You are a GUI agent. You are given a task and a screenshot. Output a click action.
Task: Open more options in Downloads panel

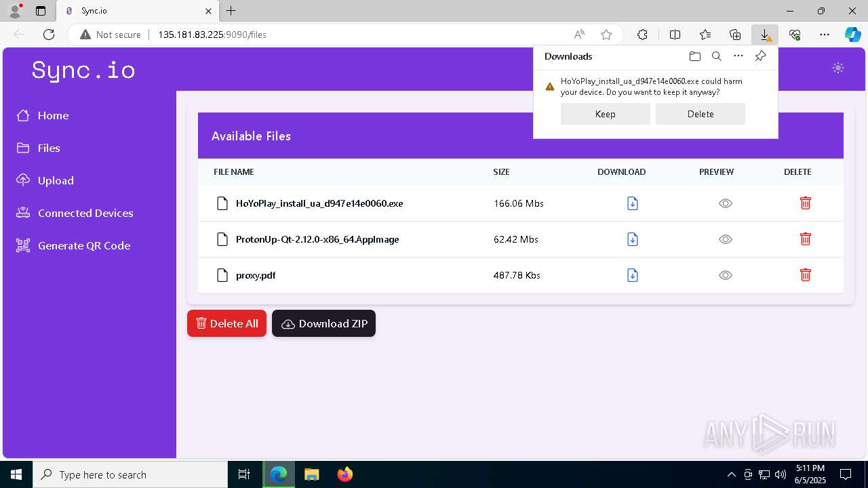point(738,56)
